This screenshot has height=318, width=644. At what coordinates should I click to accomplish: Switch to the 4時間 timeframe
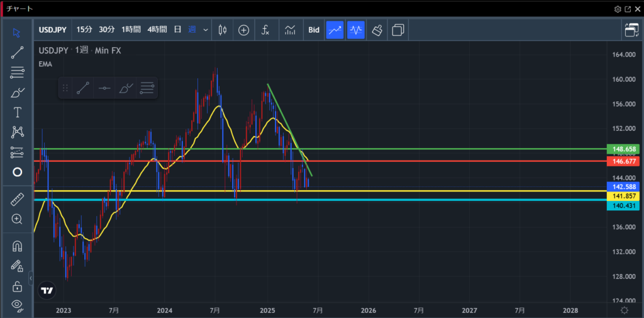[157, 30]
